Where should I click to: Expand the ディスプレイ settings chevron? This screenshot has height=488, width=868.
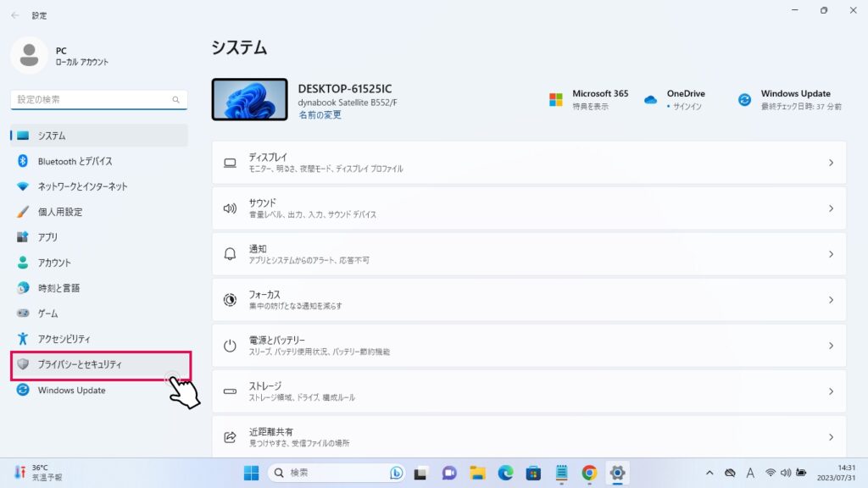pyautogui.click(x=831, y=163)
